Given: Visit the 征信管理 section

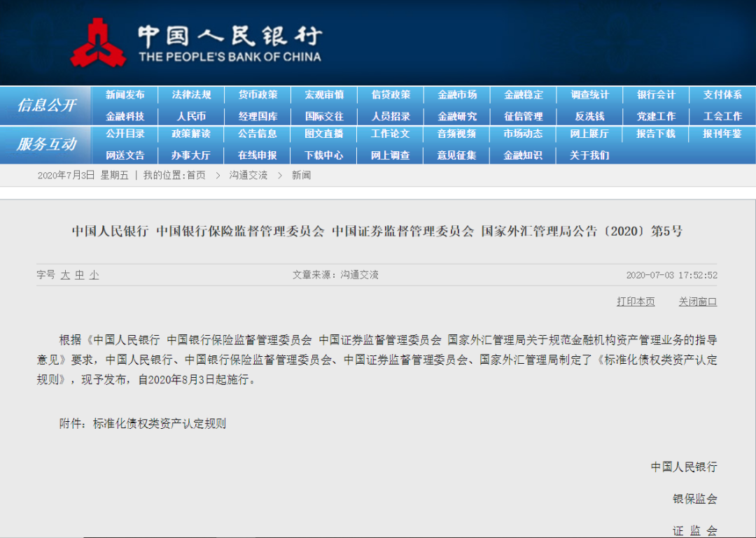Looking at the screenshot, I should pyautogui.click(x=524, y=115).
